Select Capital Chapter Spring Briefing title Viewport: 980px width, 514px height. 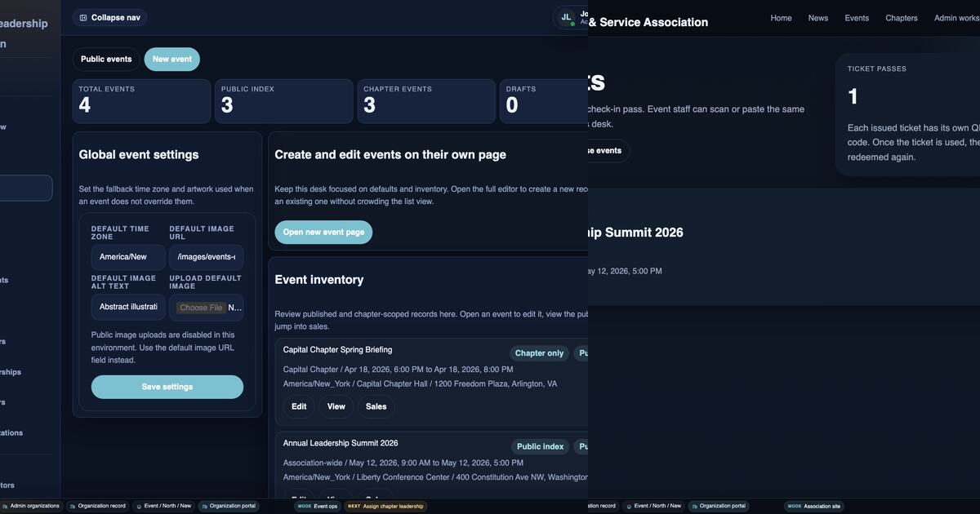[x=337, y=350]
